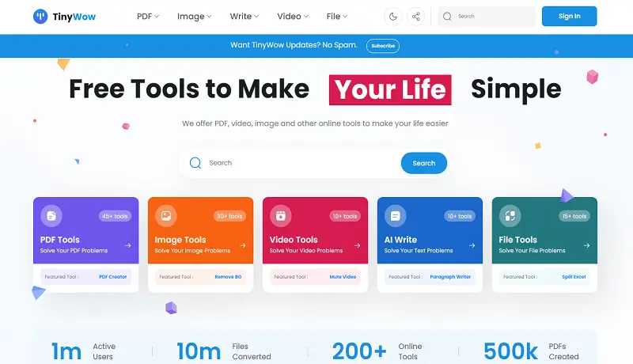Expand the PDF dropdown menu
633x364 pixels.
pyautogui.click(x=147, y=16)
